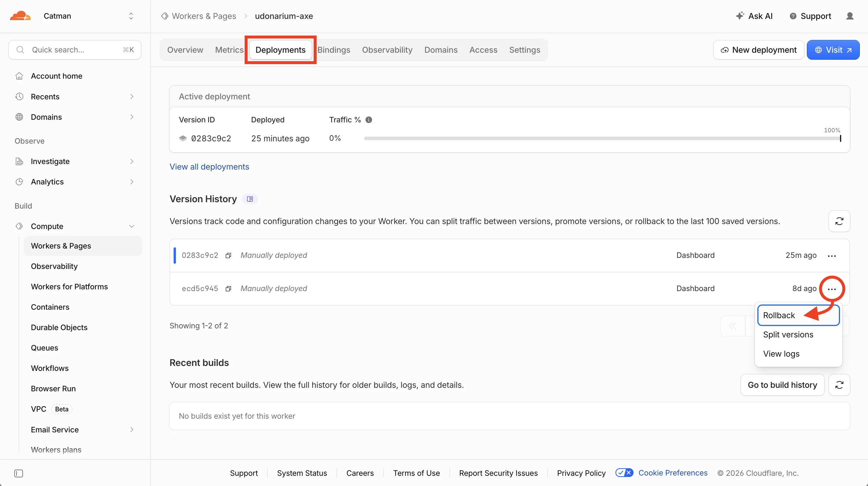868x486 pixels.
Task: Open the Privacy Policy link
Action: 581,473
